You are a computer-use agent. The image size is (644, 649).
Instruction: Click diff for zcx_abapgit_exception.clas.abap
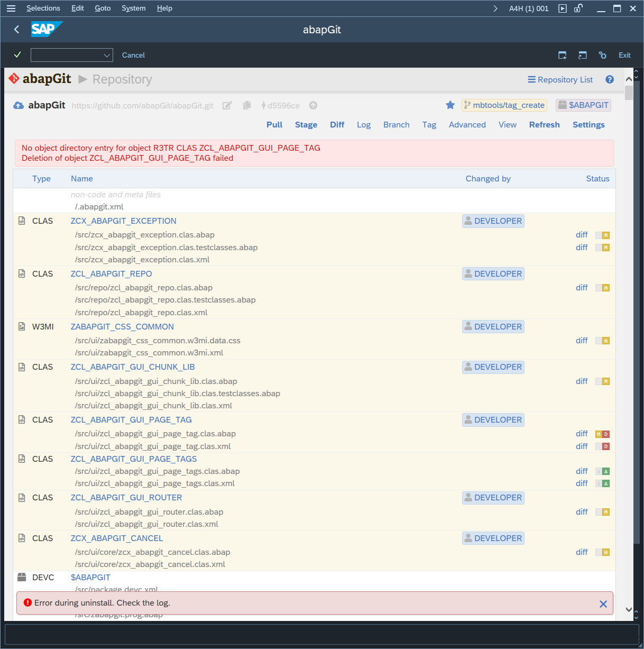coord(582,235)
